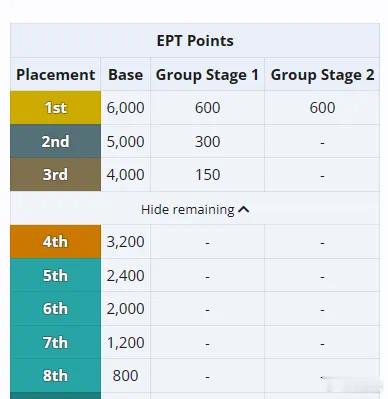Click the 3,200 base points value
388x399 pixels.
point(126,242)
